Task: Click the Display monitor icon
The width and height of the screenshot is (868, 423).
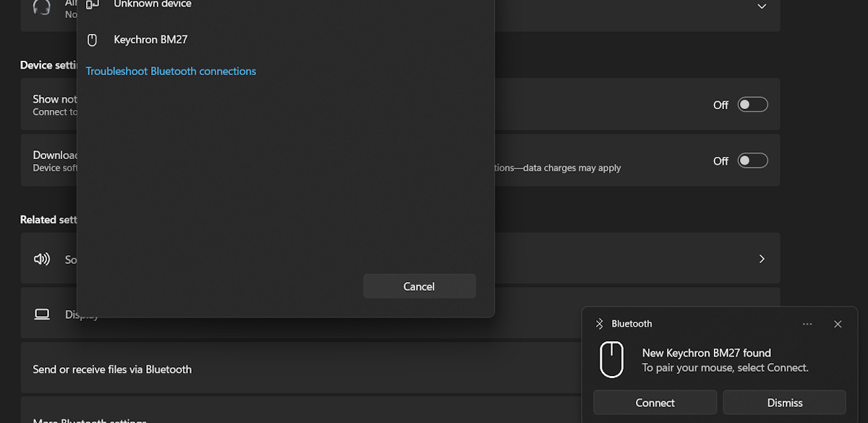Action: tap(42, 314)
